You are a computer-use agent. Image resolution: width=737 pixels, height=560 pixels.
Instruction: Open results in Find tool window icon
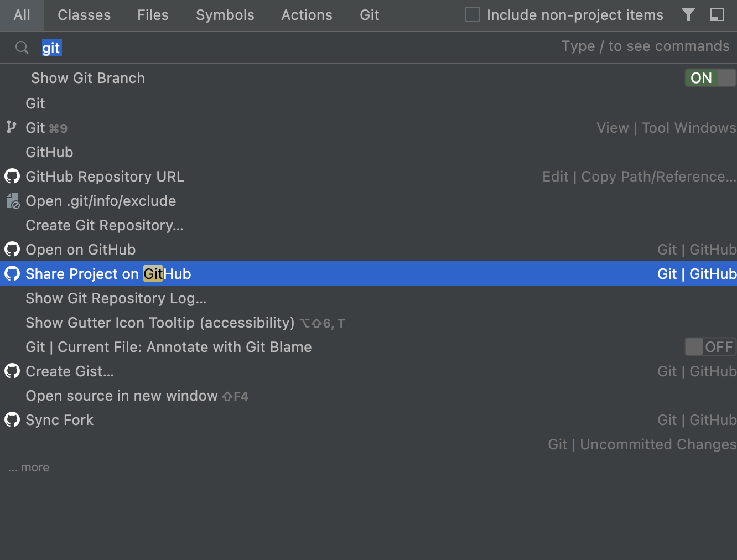[717, 14]
